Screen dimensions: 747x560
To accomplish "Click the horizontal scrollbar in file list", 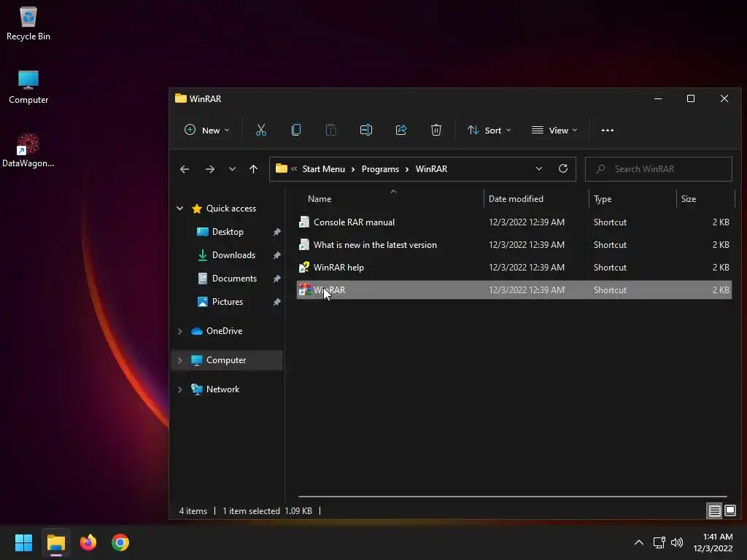I will click(x=512, y=496).
